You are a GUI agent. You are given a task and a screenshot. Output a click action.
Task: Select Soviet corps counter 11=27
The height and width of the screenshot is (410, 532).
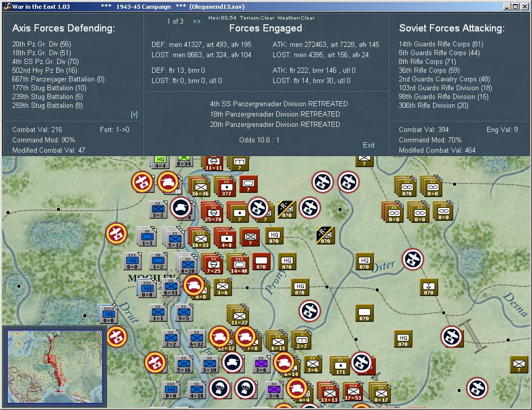(239, 316)
